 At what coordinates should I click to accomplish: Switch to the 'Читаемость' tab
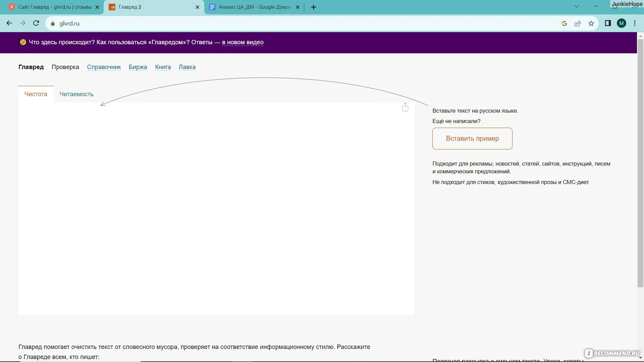tap(76, 94)
